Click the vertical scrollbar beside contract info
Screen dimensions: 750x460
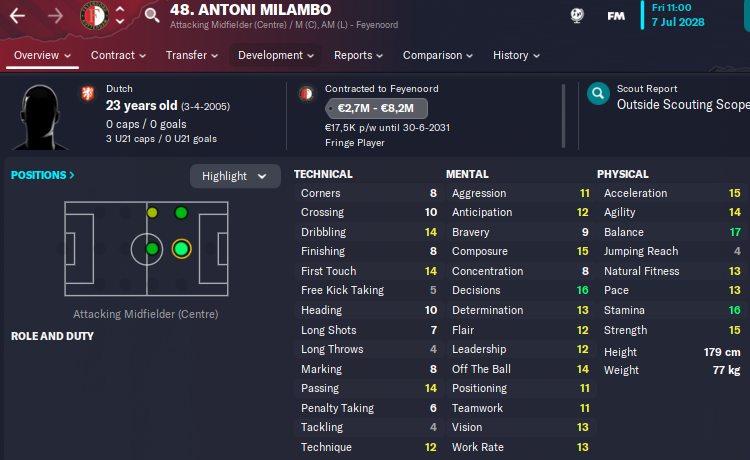[x=563, y=116]
